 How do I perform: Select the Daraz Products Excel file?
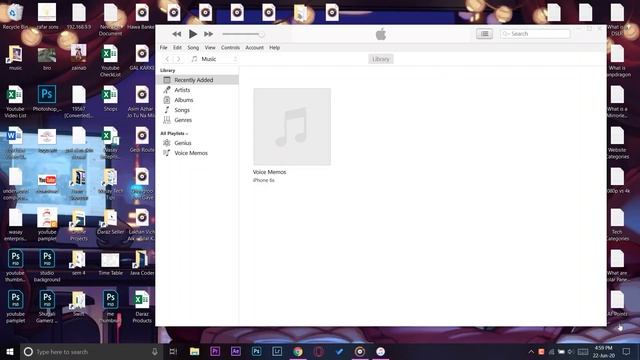(142, 307)
